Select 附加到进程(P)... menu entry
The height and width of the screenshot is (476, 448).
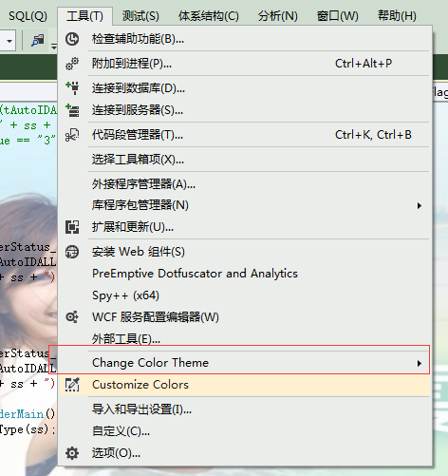click(x=244, y=64)
